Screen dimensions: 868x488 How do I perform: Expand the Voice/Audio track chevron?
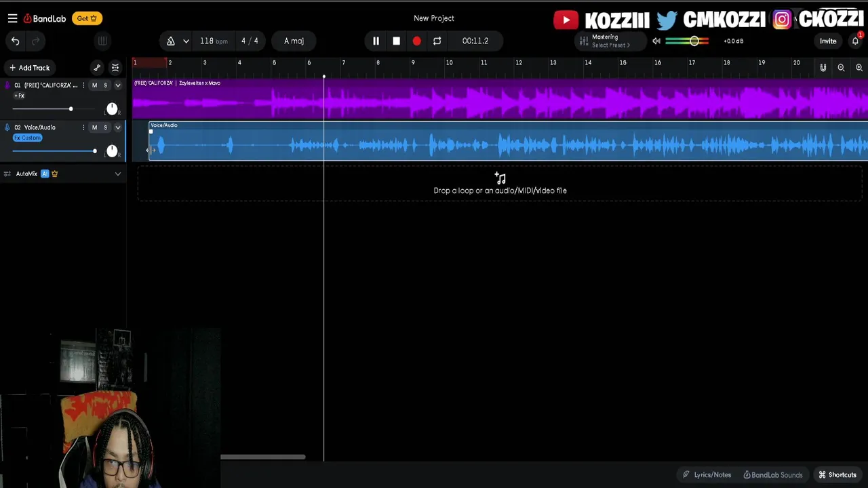click(117, 127)
